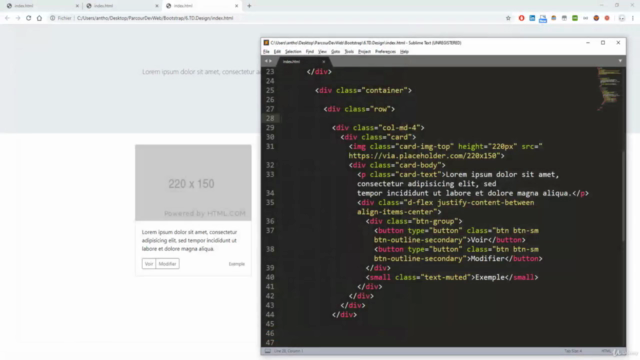Image resolution: width=640 pixels, height=360 pixels.
Task: Click the div class="btn-group" line
Action: [414, 221]
